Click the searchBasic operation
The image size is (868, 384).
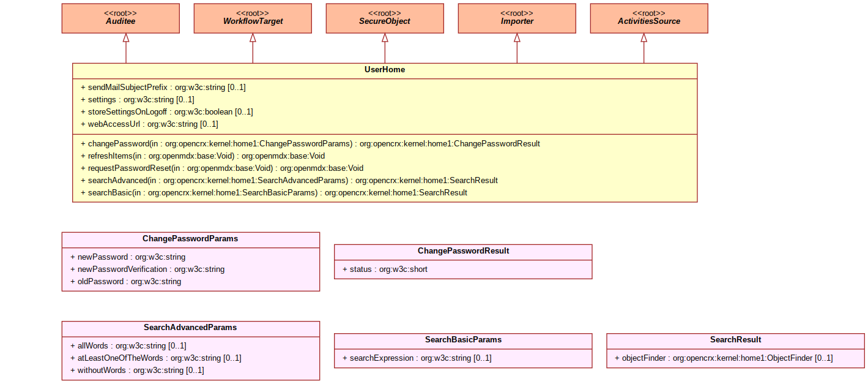[274, 193]
